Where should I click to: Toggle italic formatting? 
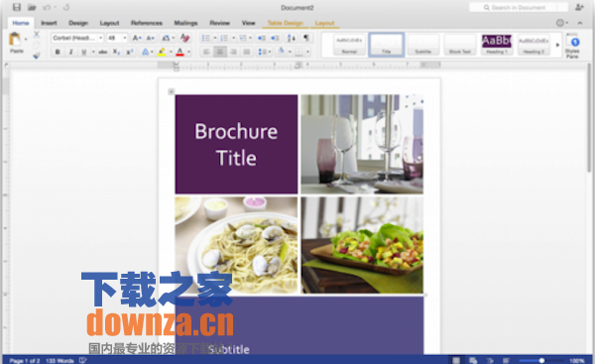tap(70, 52)
